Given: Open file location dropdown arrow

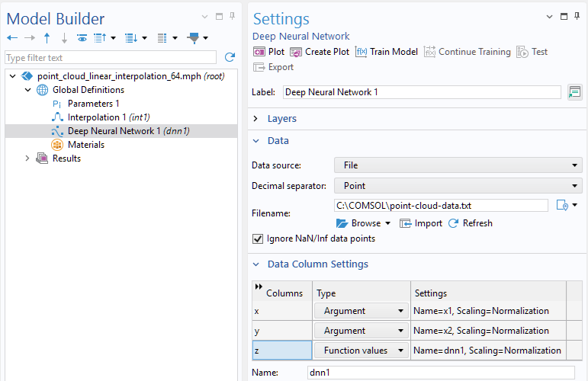Looking at the screenshot, I should (575, 205).
